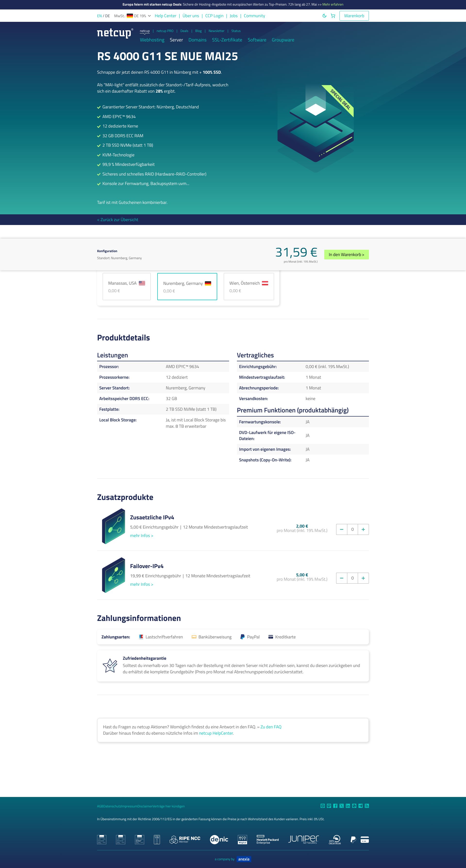Viewport: 466px width, 868px height.
Task: Click the PayPal icon in footer
Action: click(353, 839)
